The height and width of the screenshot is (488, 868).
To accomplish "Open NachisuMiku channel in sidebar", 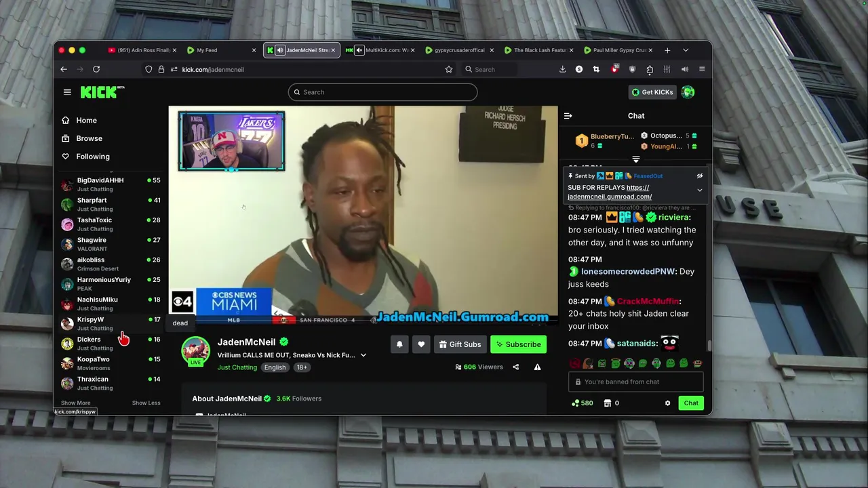I will (x=111, y=304).
